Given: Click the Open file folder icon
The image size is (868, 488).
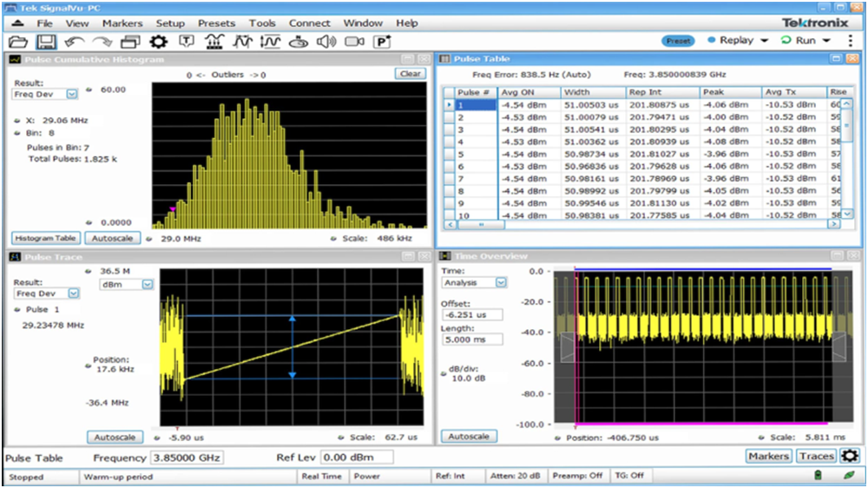Looking at the screenshot, I should click(x=17, y=42).
